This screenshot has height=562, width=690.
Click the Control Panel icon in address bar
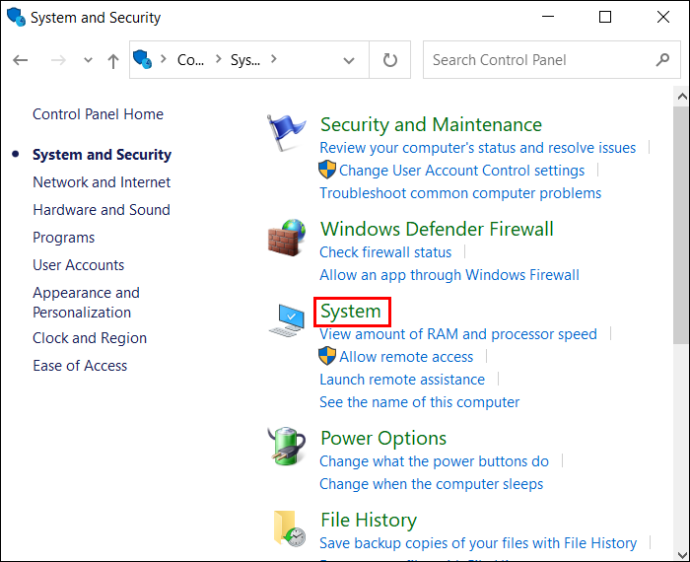[142, 59]
